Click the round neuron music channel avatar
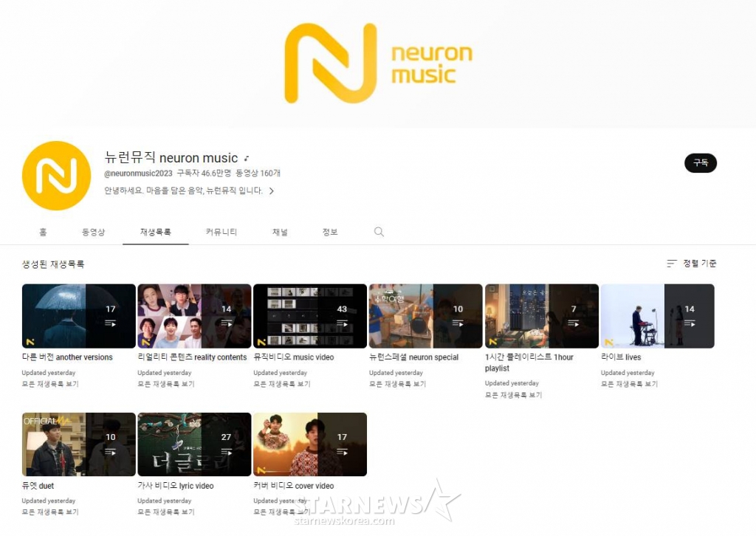This screenshot has height=536, width=756. (x=56, y=176)
